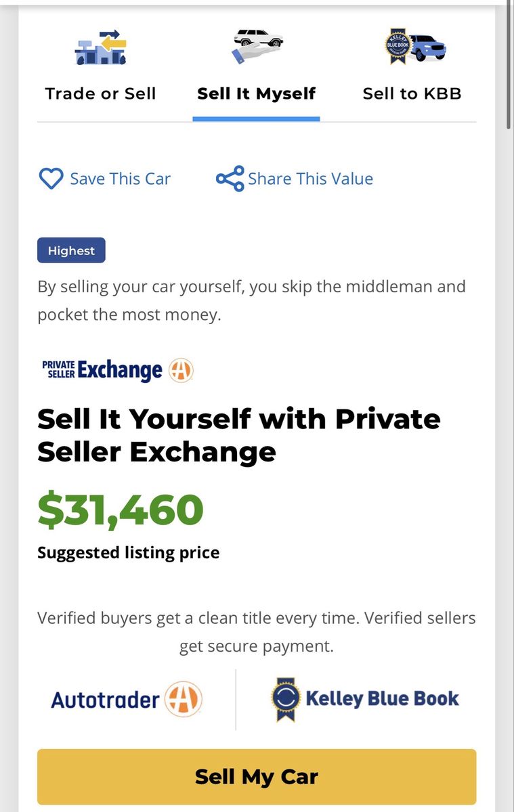Click the Suggested listing price label
The height and width of the screenshot is (812, 514).
(x=129, y=553)
